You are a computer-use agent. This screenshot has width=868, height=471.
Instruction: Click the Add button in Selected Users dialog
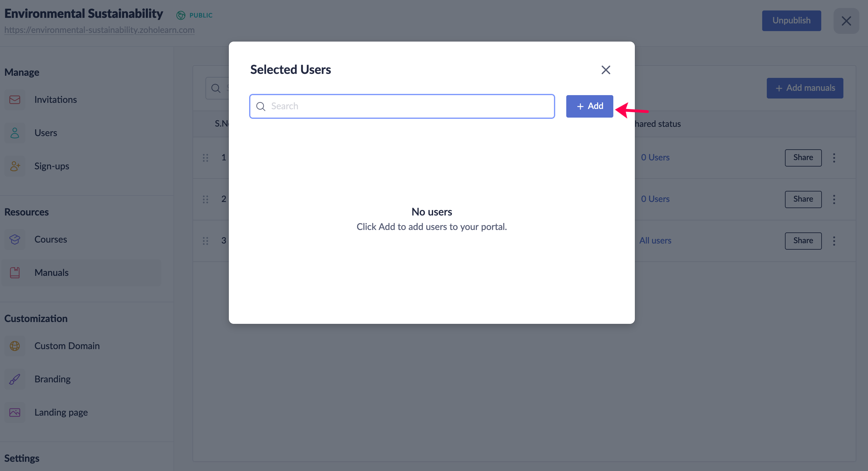589,106
